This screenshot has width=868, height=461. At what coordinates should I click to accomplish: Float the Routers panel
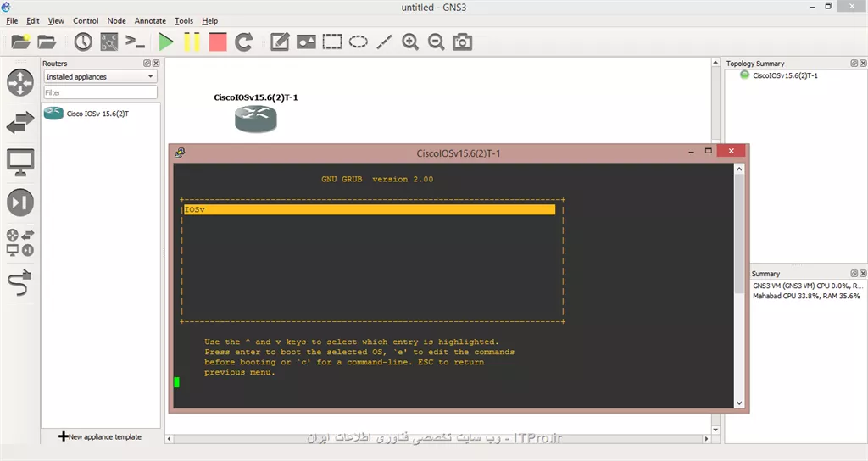[x=147, y=63]
